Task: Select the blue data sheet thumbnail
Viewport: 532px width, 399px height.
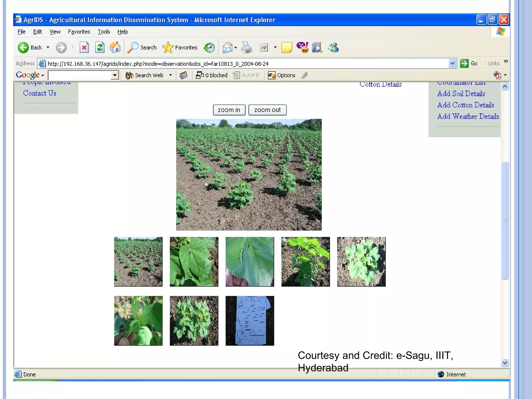Action: (250, 321)
